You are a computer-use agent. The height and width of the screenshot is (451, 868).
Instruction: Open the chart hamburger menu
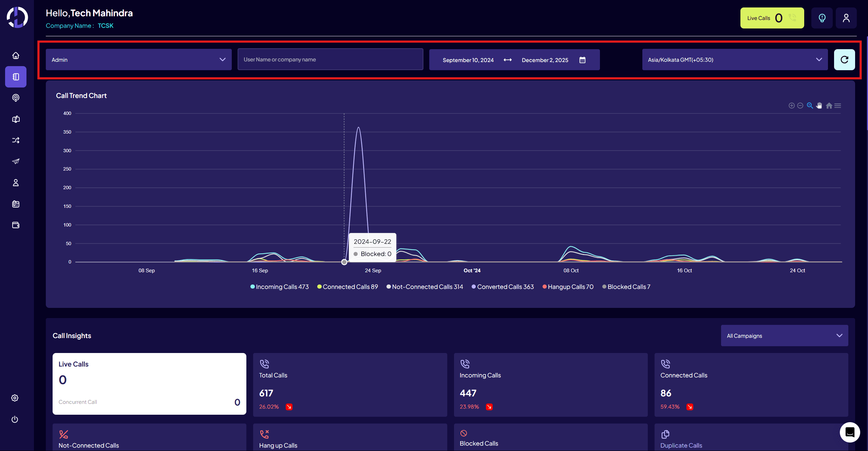pos(838,106)
